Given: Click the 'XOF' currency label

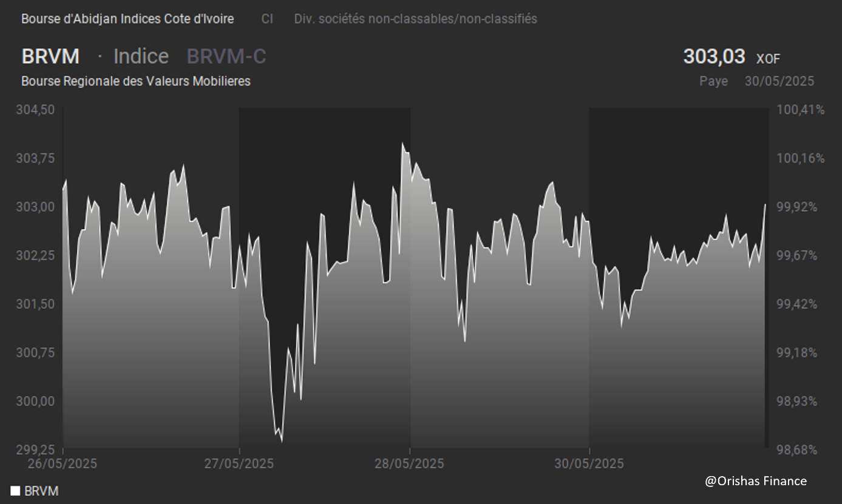Looking at the screenshot, I should click(x=768, y=59).
